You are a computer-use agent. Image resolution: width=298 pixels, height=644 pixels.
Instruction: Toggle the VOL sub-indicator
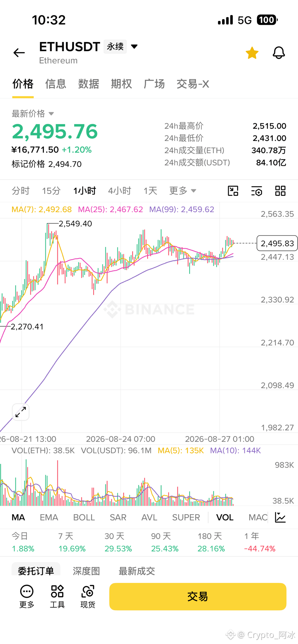pos(225,517)
